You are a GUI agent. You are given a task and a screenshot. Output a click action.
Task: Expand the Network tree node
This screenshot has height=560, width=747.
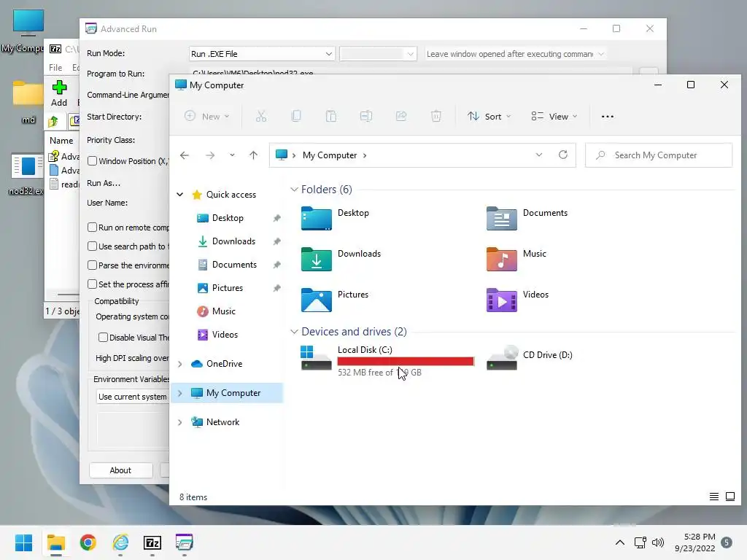[180, 422]
